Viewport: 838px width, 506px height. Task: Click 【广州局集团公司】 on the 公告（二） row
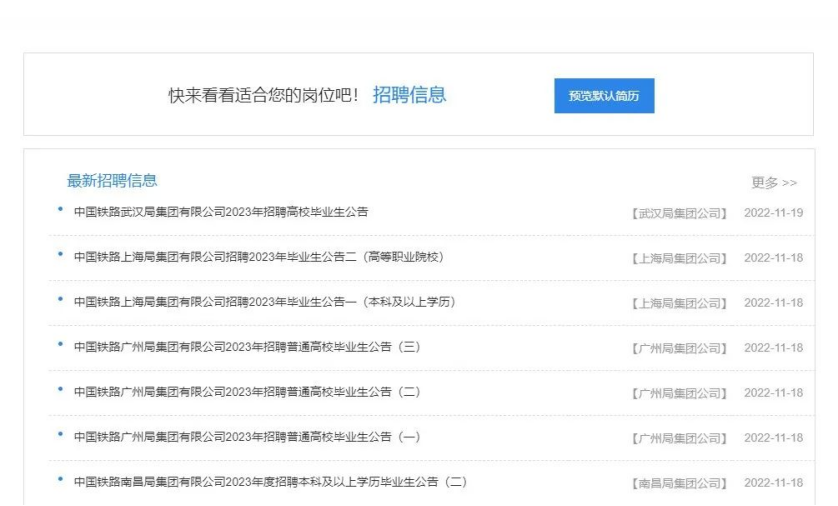[x=679, y=393]
